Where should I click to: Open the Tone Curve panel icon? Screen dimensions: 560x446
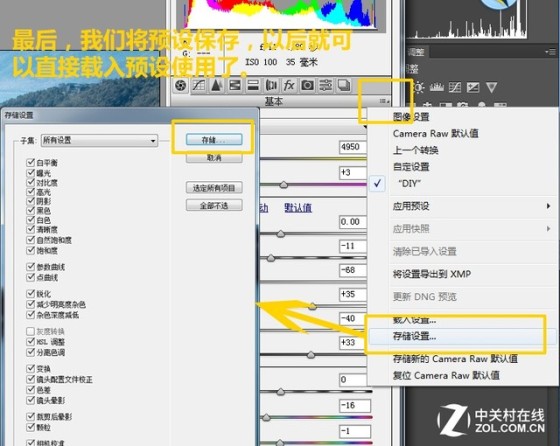199,86
